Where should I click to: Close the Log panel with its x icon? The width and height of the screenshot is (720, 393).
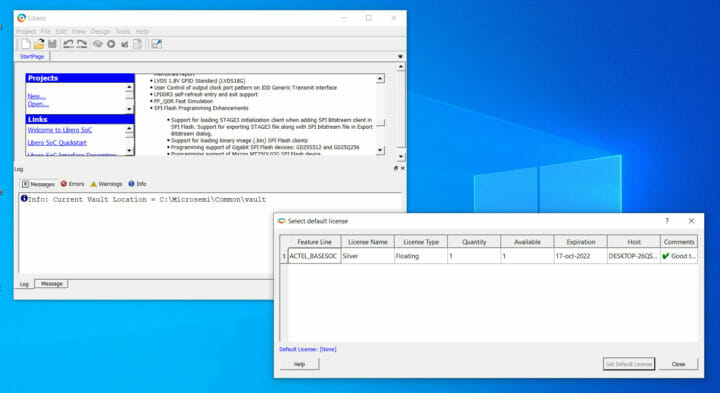click(x=403, y=168)
